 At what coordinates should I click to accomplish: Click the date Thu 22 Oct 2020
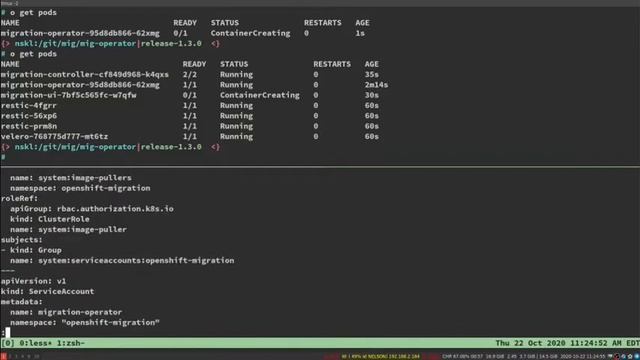(x=531, y=343)
